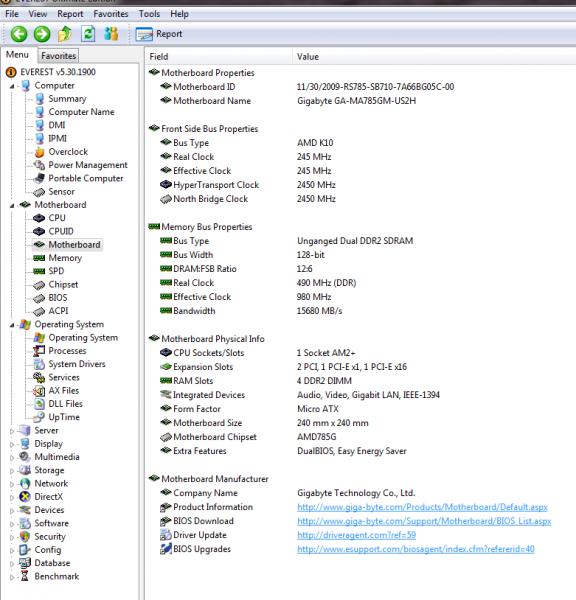Select the UpTime icon

point(39,417)
